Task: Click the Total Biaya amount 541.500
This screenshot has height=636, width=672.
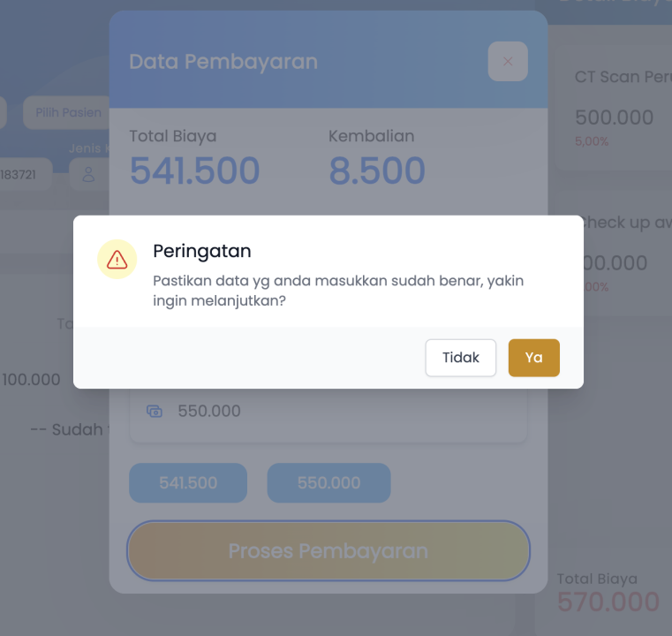Action: 194,171
